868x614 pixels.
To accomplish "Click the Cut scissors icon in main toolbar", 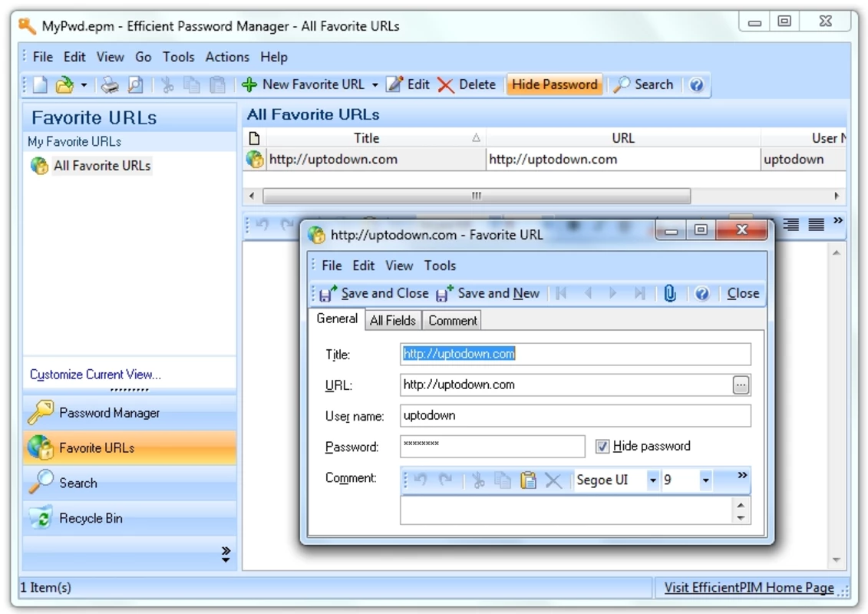I will (167, 84).
